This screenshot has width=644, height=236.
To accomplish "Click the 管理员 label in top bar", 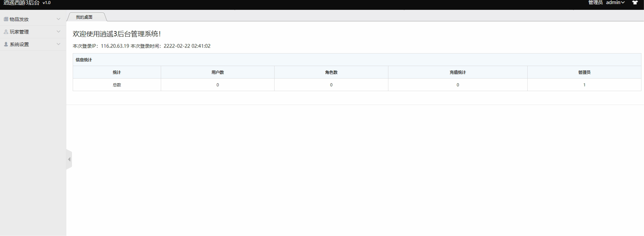I will [595, 3].
